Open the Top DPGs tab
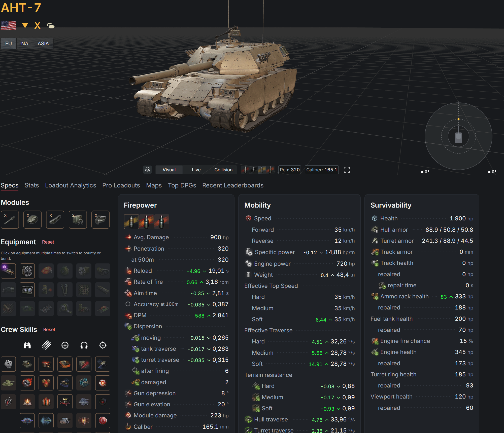The height and width of the screenshot is (433, 504). coord(182,185)
